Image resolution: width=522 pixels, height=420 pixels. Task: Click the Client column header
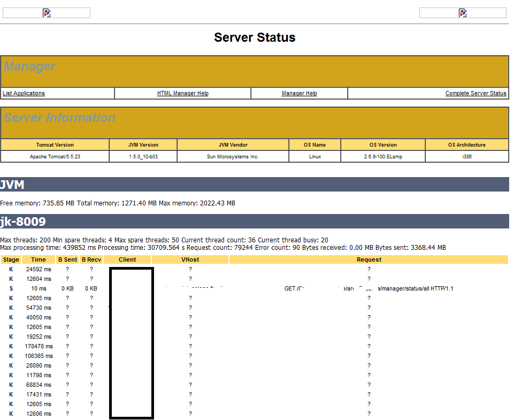pos(127,259)
